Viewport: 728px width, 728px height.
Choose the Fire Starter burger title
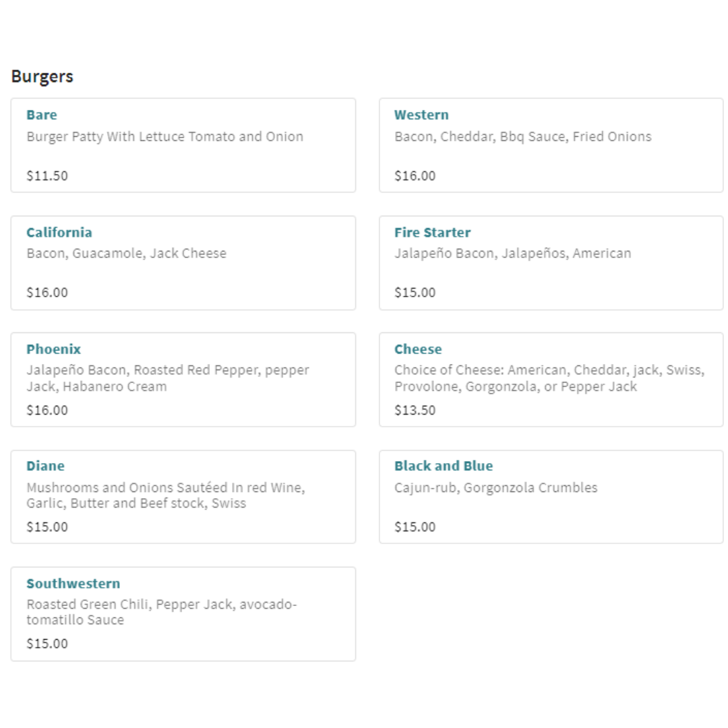(x=432, y=233)
